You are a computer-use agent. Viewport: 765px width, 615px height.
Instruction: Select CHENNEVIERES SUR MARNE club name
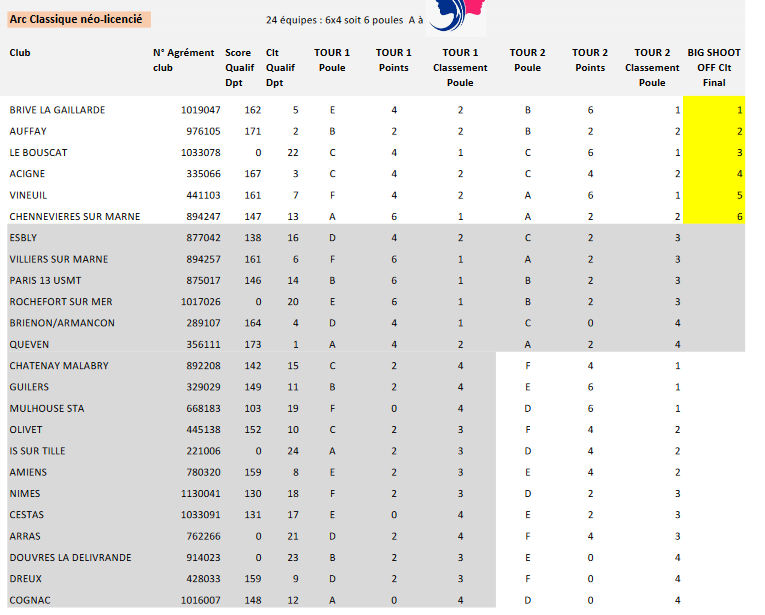point(75,217)
